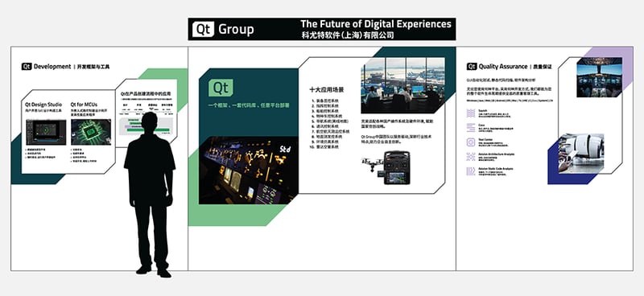This screenshot has width=644, height=296.
Task: Click the white medical device photo
Action: pos(581,154)
